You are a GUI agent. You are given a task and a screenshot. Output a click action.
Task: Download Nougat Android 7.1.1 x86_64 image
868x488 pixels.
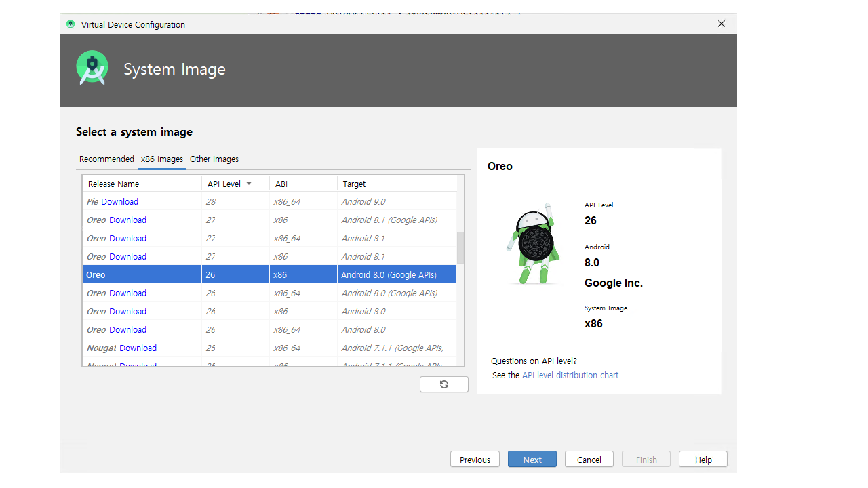click(x=138, y=348)
